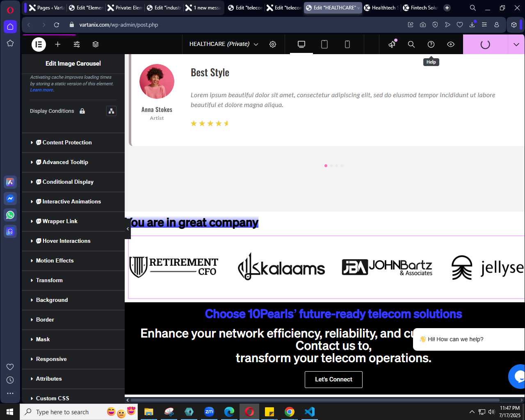Expand the Responsive section

[x=73, y=359]
